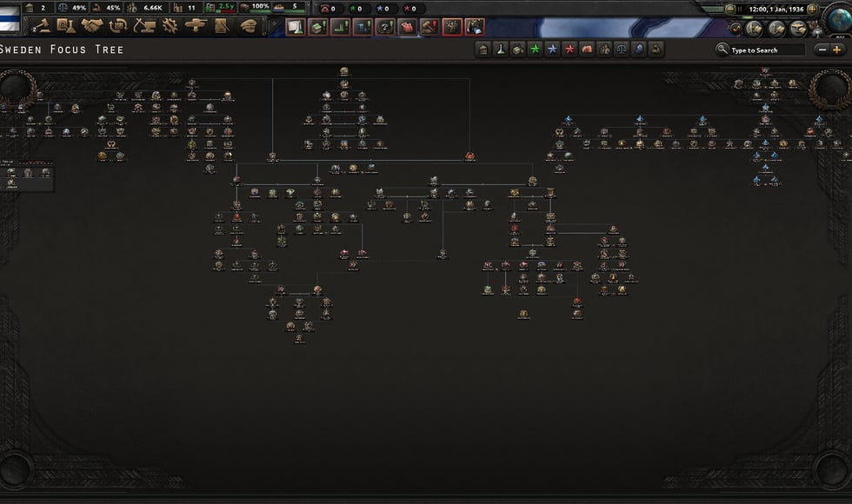Increase game speed with plus beside the date
Viewport: 852px width, 504px height.
(x=812, y=9)
